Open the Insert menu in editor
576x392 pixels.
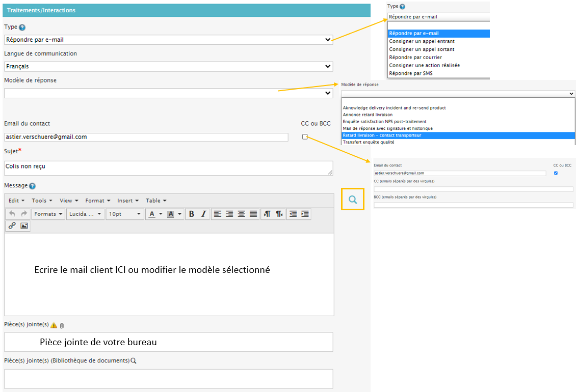pyautogui.click(x=127, y=201)
